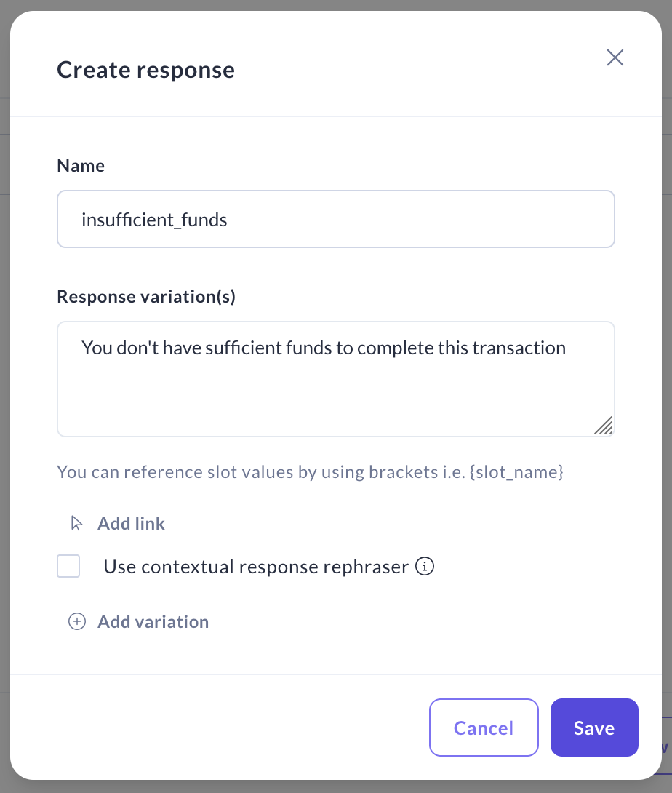The height and width of the screenshot is (793, 672).
Task: Click the cursor icon beside Add link
Action: [x=76, y=524]
